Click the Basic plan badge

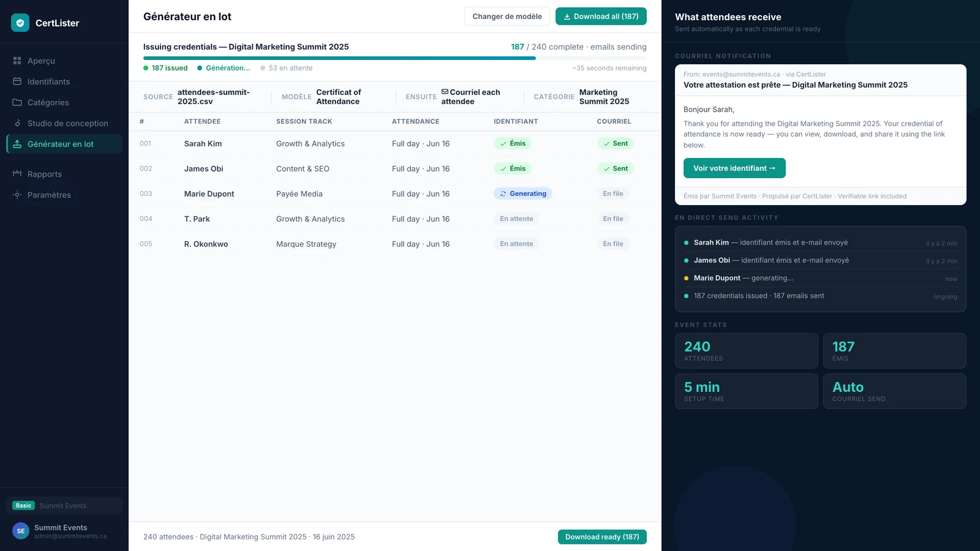[x=24, y=506]
